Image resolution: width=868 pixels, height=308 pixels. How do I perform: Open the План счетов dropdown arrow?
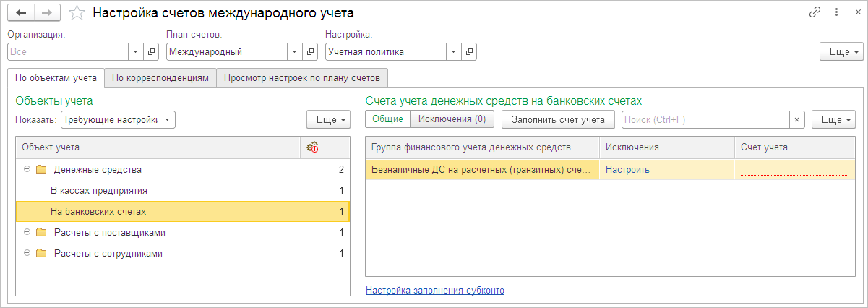pos(295,52)
